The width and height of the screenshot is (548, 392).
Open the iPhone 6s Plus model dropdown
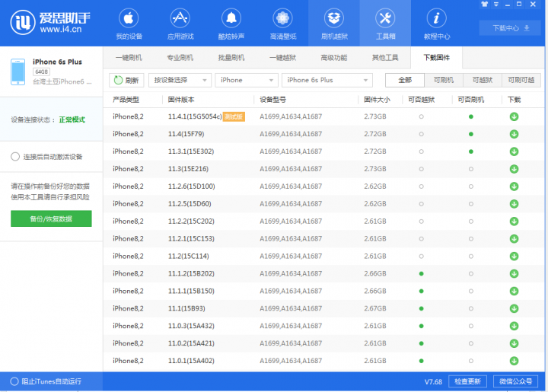(327, 80)
